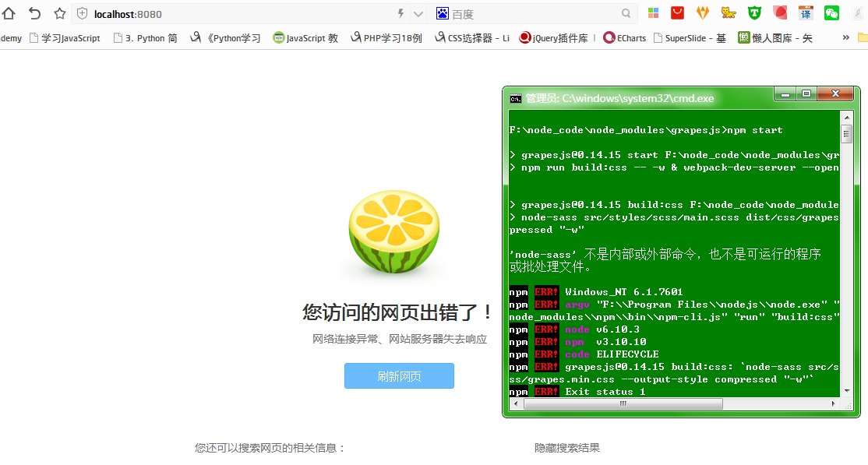Click the back navigation arrow
This screenshot has width=868, height=465.
[34, 13]
